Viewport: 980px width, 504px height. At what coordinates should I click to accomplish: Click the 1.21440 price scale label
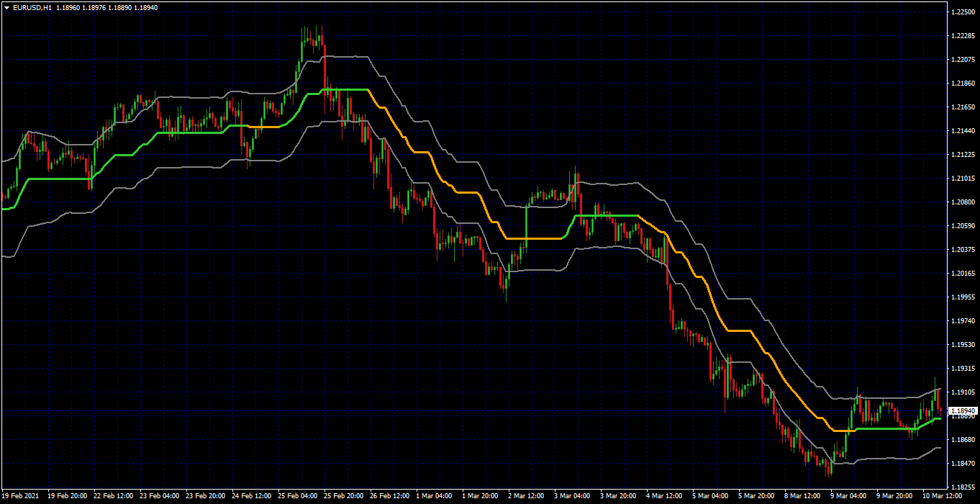point(963,131)
